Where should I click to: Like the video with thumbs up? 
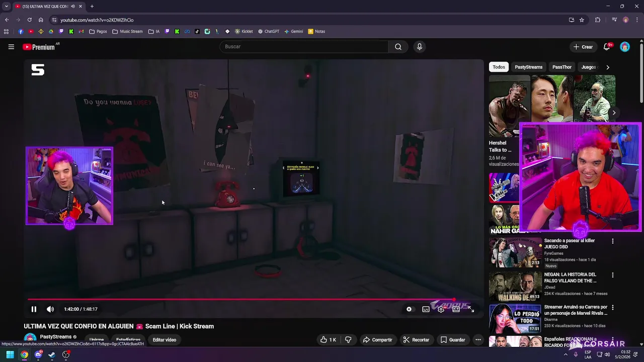tap(328, 340)
